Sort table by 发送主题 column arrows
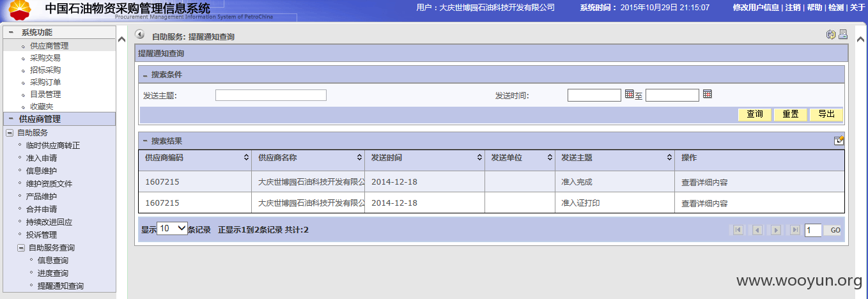The width and height of the screenshot is (868, 299). pos(669,157)
